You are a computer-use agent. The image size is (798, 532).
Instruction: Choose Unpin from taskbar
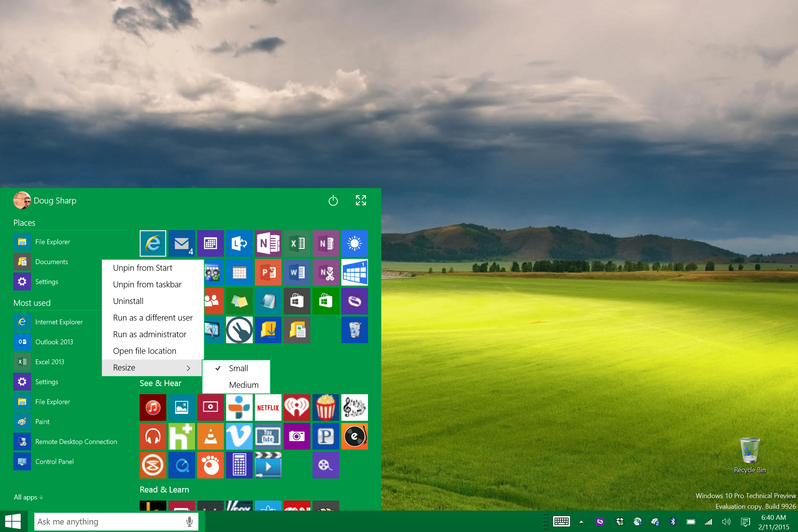pyautogui.click(x=153, y=284)
